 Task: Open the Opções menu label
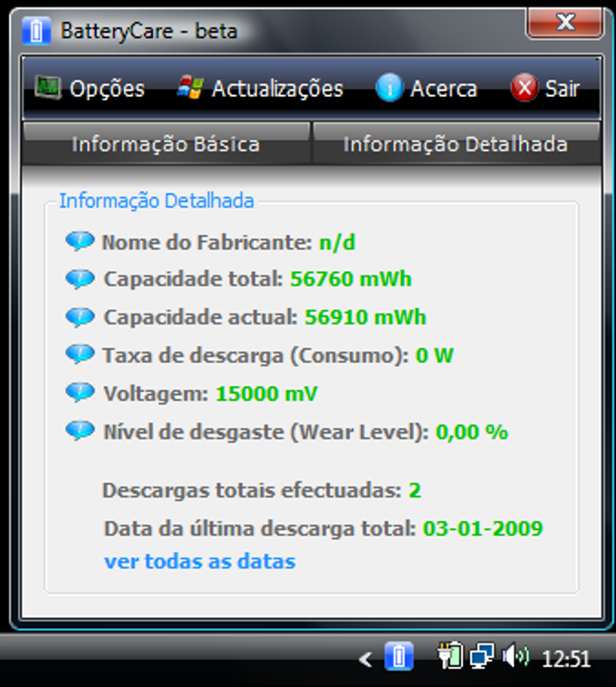pyautogui.click(x=107, y=89)
